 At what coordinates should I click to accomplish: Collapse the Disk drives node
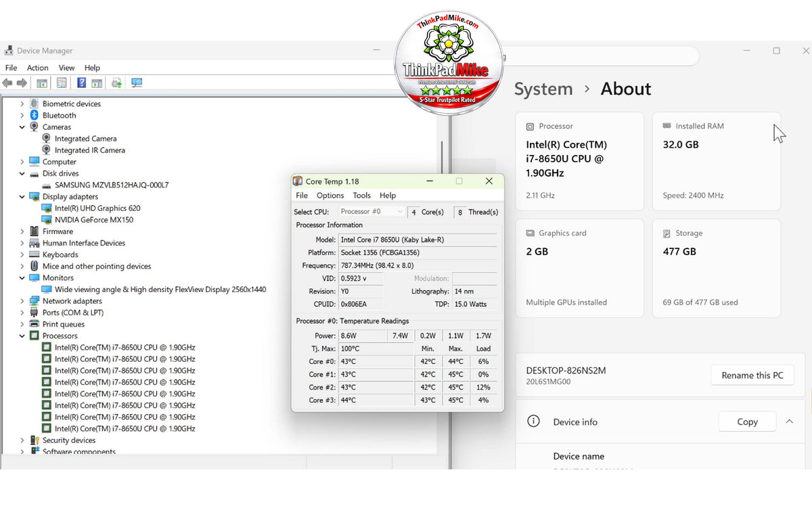[x=22, y=174]
